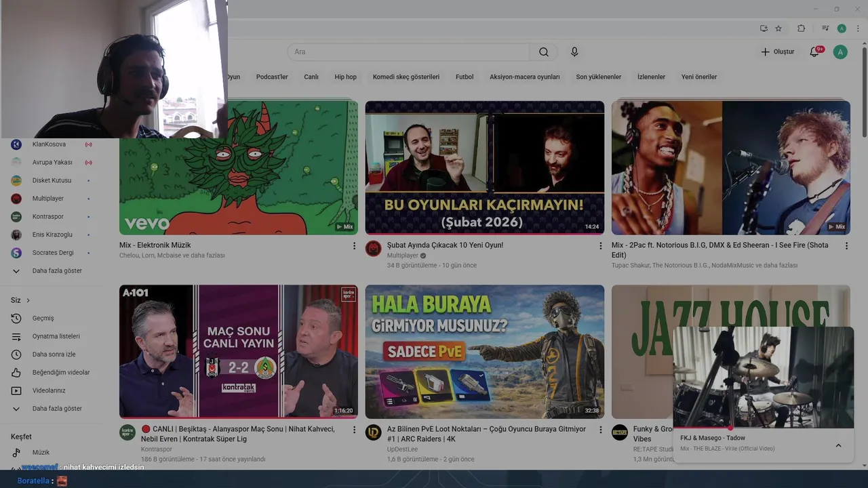The height and width of the screenshot is (488, 868).
Task: Play Beşiktaş - Alanyaspor Maç Sonu thumbnail
Action: click(x=239, y=351)
